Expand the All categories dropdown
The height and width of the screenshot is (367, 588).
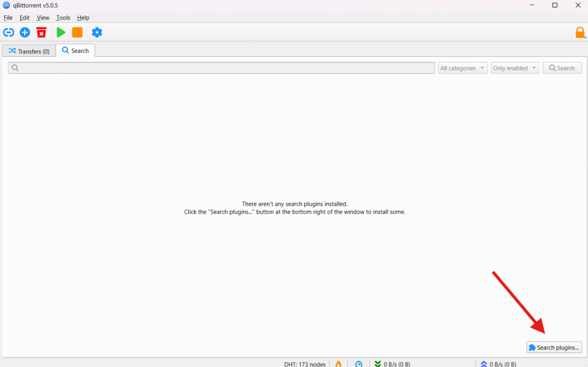point(463,68)
